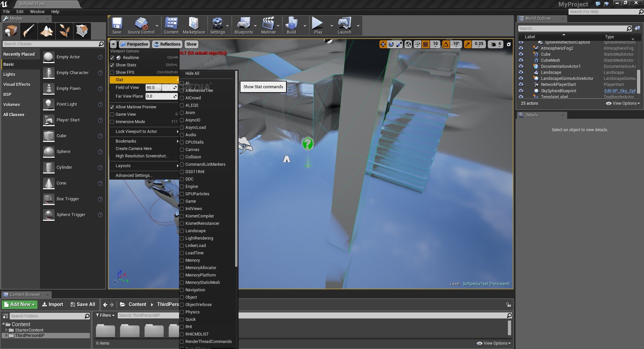Toggle visibility of the Cube actor
This screenshot has height=349, width=644.
521,54
